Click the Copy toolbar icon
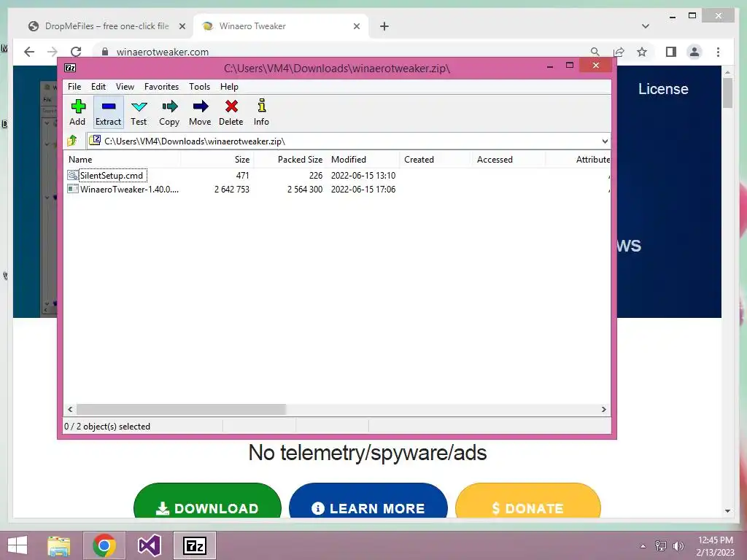The height and width of the screenshot is (560, 747). point(169,112)
